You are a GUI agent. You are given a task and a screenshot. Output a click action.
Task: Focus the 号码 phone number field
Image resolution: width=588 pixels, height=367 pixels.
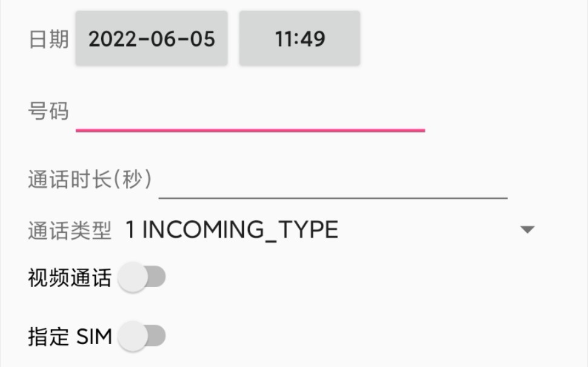250,113
